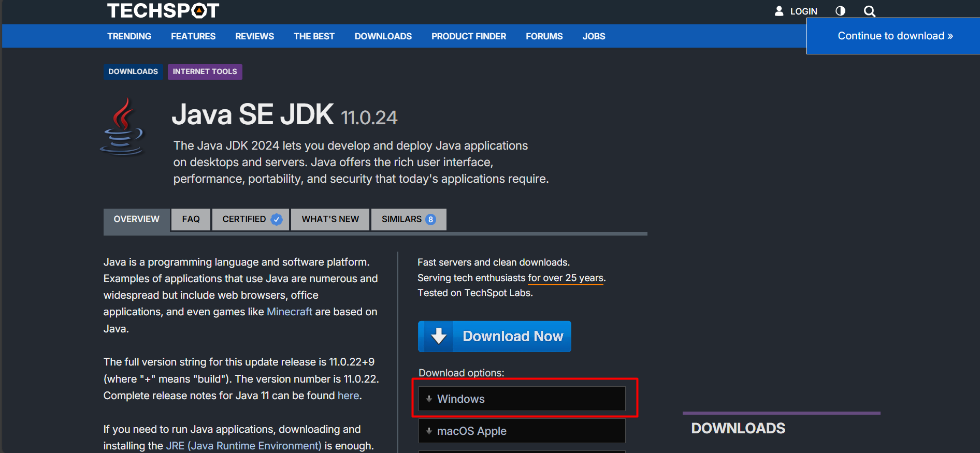Click the Download Now button
The height and width of the screenshot is (453, 980).
tap(495, 337)
